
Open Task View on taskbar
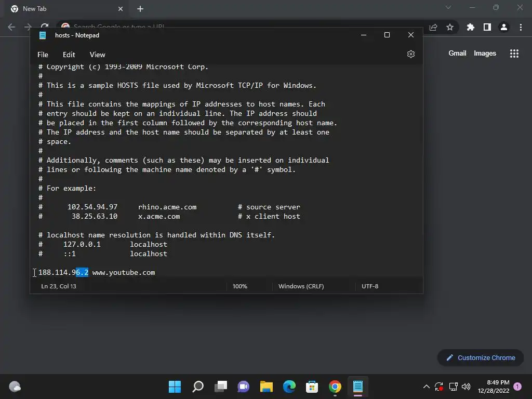point(220,387)
